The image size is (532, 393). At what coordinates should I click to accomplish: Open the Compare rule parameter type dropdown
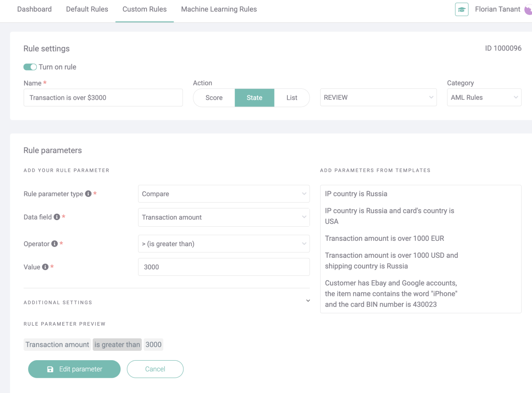(224, 194)
